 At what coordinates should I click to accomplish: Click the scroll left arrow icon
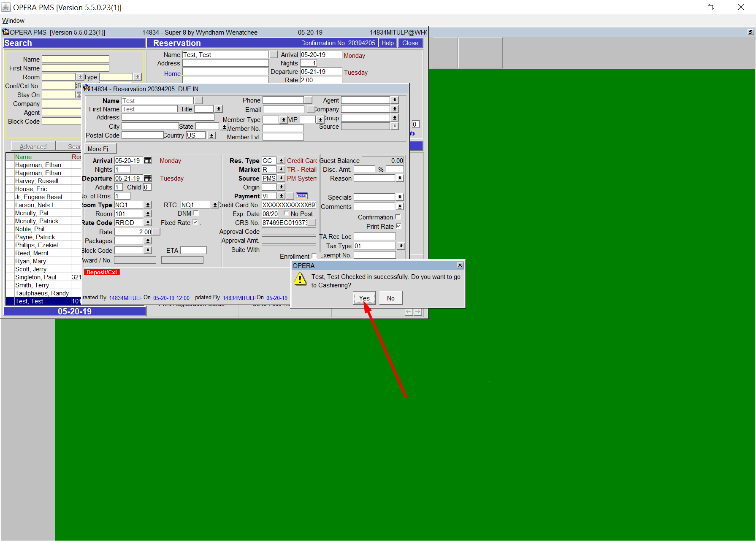click(409, 312)
